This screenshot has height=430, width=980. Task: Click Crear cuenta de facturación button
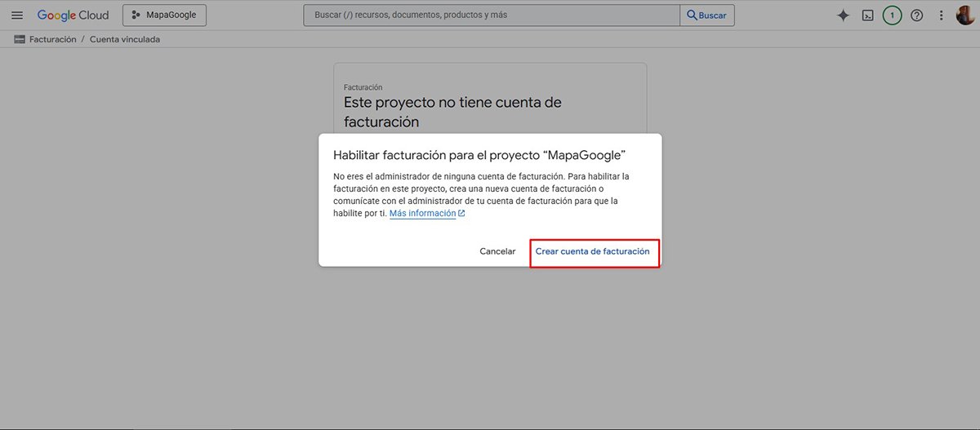tap(593, 251)
